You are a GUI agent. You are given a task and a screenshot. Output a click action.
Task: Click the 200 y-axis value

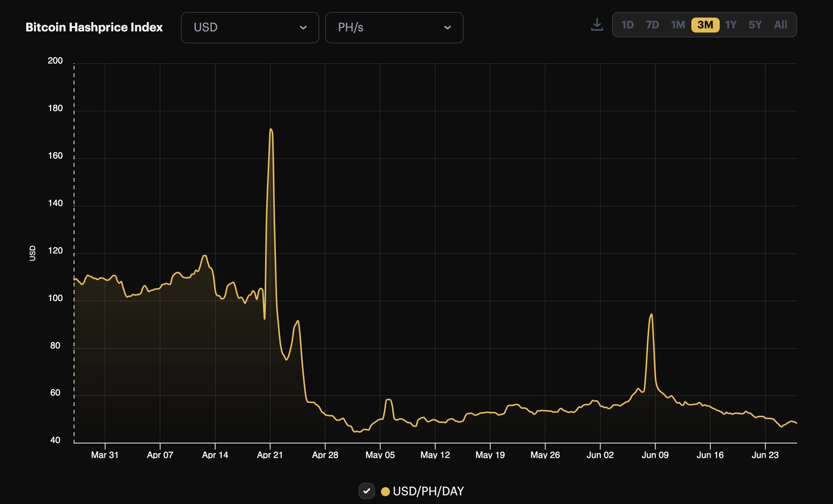(x=55, y=61)
